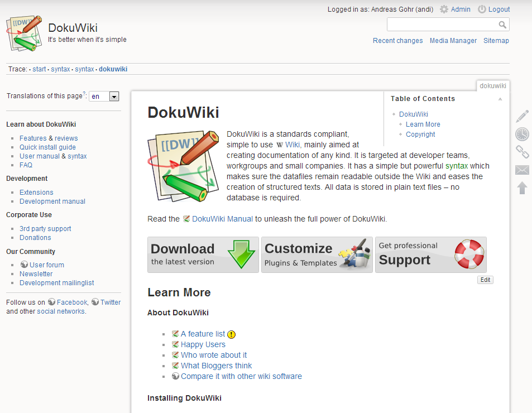Collapse the Table of Contents
Viewport: 532px width, 413px height.
[x=500, y=99]
